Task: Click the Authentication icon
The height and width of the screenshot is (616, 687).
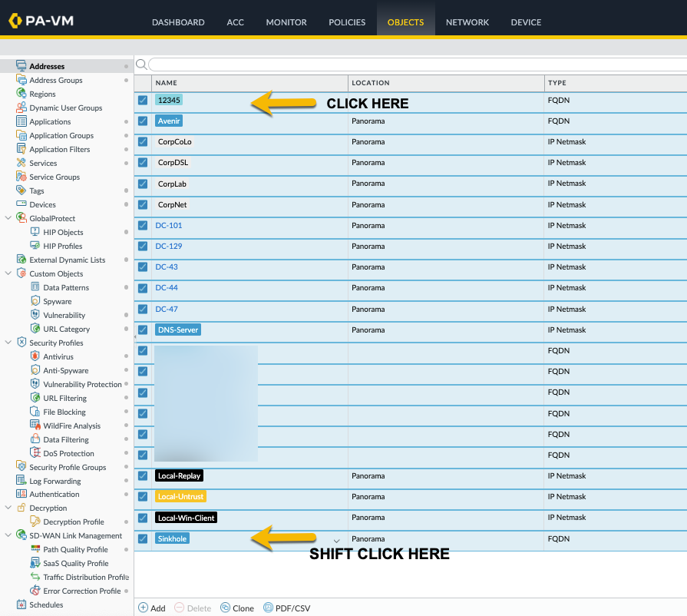Action: [21, 494]
